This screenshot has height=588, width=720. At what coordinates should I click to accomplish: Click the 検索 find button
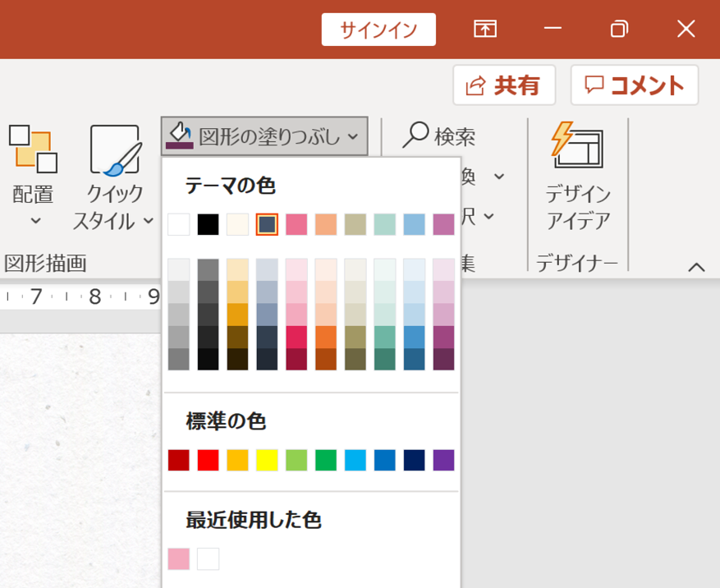click(439, 136)
